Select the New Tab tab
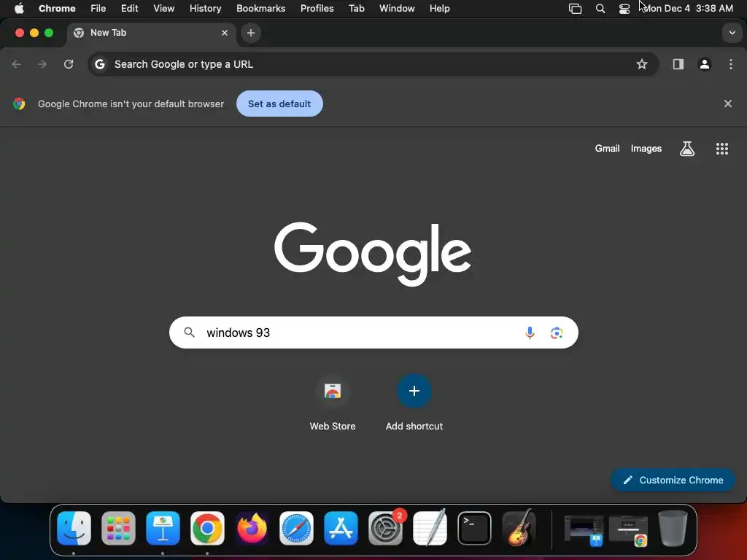Viewport: 747px width, 560px height. coord(152,33)
